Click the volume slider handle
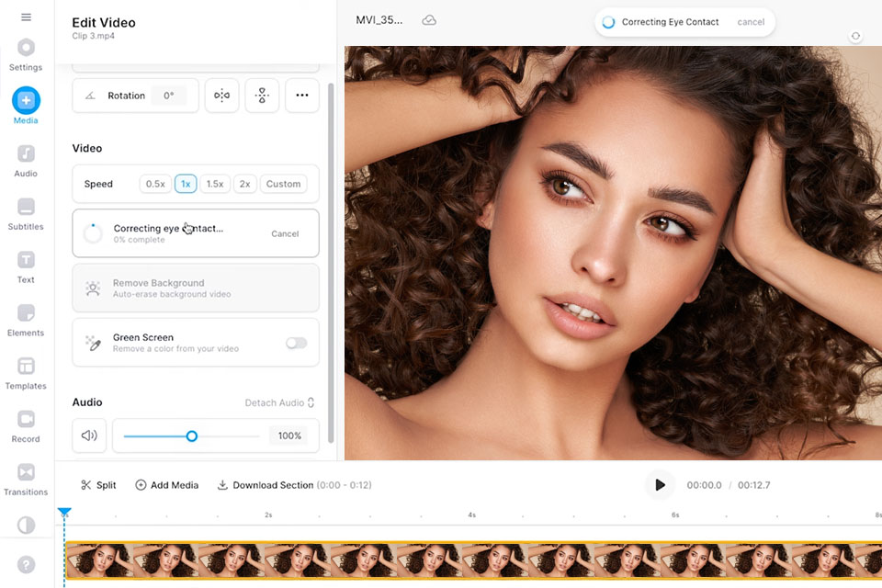Image resolution: width=882 pixels, height=588 pixels. pos(192,436)
